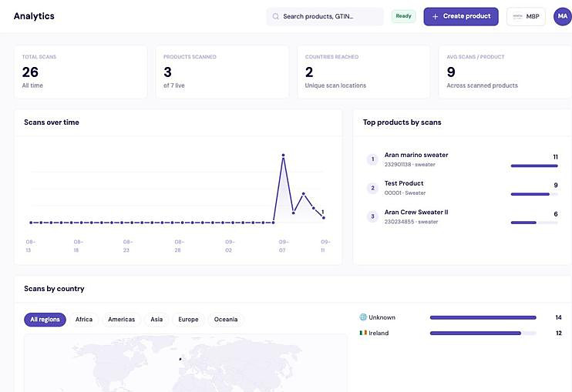Click the "00001 · Sweater" subtitle

click(x=405, y=193)
